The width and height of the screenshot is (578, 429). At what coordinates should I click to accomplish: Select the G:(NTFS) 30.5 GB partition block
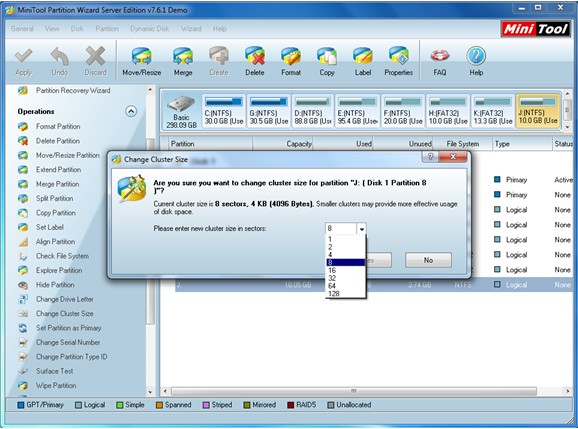[269, 111]
